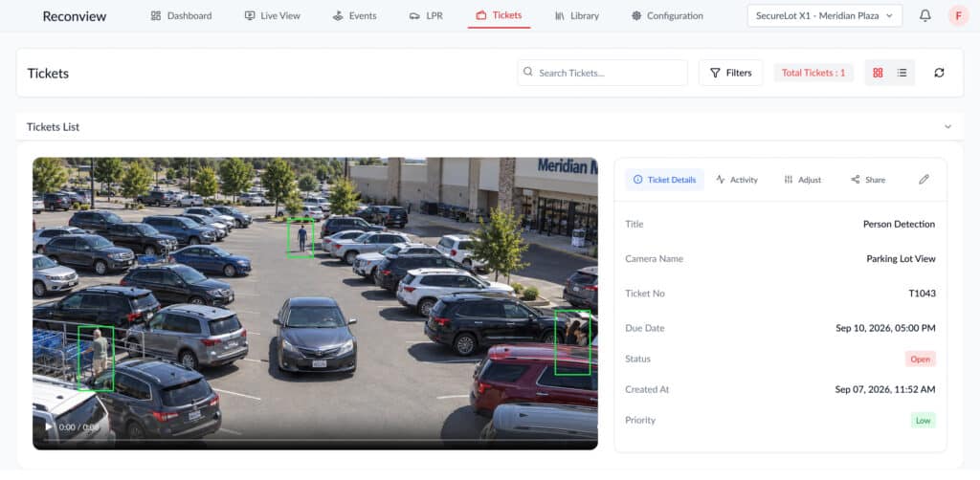Image resolution: width=980 pixels, height=480 pixels.
Task: Refresh the tickets list
Action: pos(939,73)
